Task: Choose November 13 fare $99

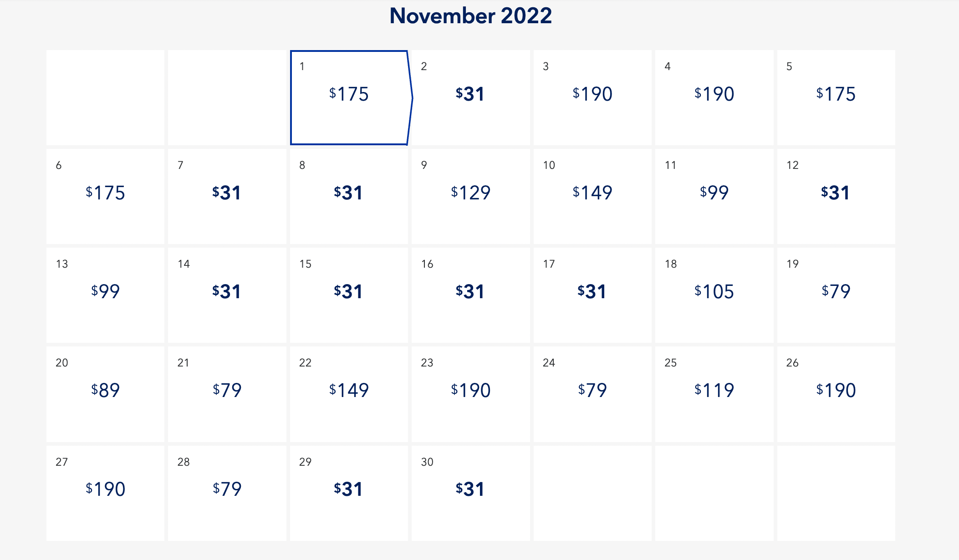Action: coord(105,295)
